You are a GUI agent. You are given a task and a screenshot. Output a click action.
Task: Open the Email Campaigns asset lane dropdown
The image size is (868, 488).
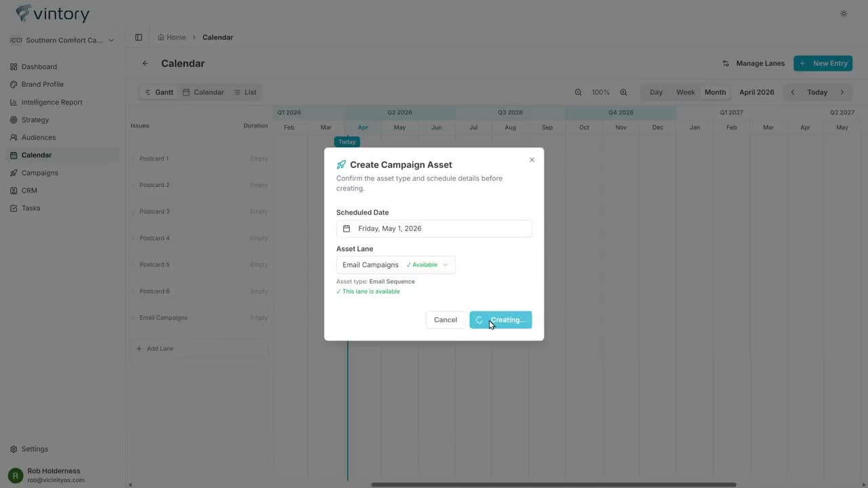tap(396, 265)
